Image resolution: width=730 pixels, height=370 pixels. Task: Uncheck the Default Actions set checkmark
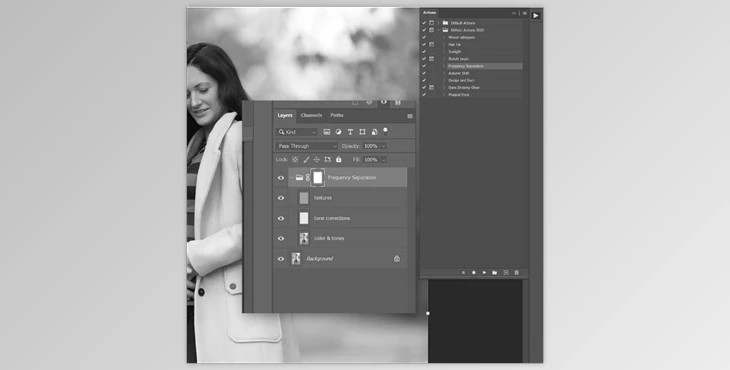tap(424, 23)
